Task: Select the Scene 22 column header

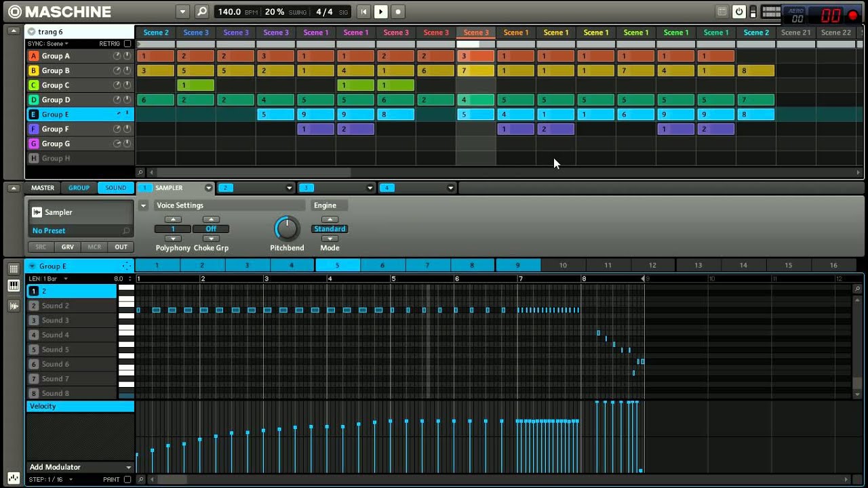Action: point(835,33)
